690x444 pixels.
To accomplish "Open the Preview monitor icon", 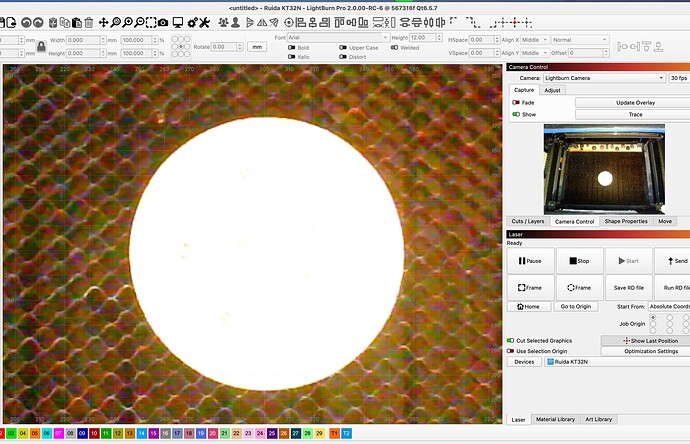I will pyautogui.click(x=178, y=22).
